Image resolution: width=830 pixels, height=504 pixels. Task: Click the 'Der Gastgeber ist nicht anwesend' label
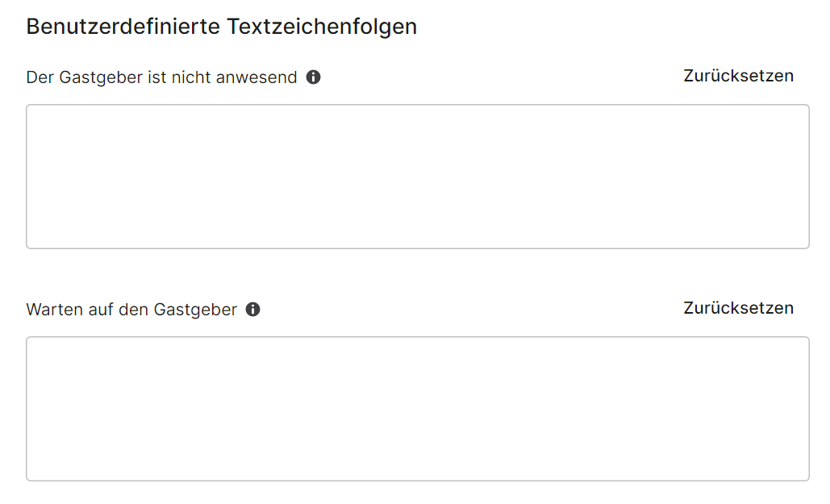tap(161, 77)
